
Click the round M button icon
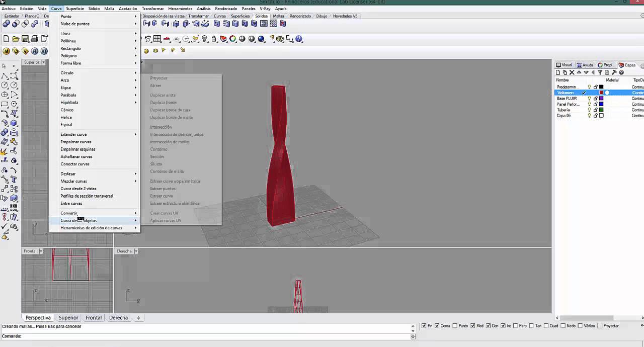click(x=6, y=51)
